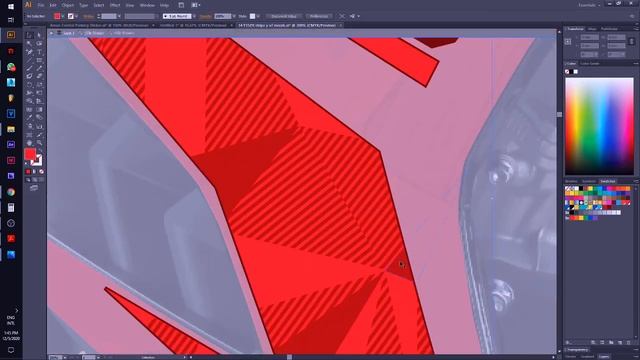The image size is (640, 360).
Task: Open Calculator from the taskbar
Action: [11, 208]
